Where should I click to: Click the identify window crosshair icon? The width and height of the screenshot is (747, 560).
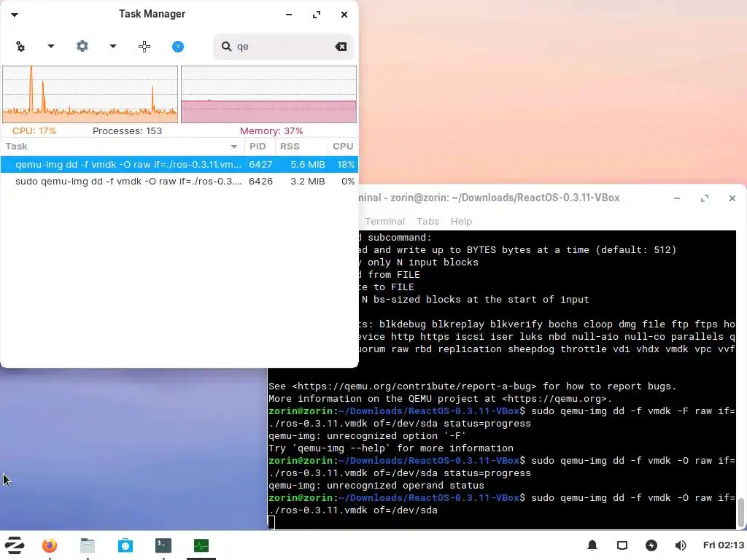(144, 47)
